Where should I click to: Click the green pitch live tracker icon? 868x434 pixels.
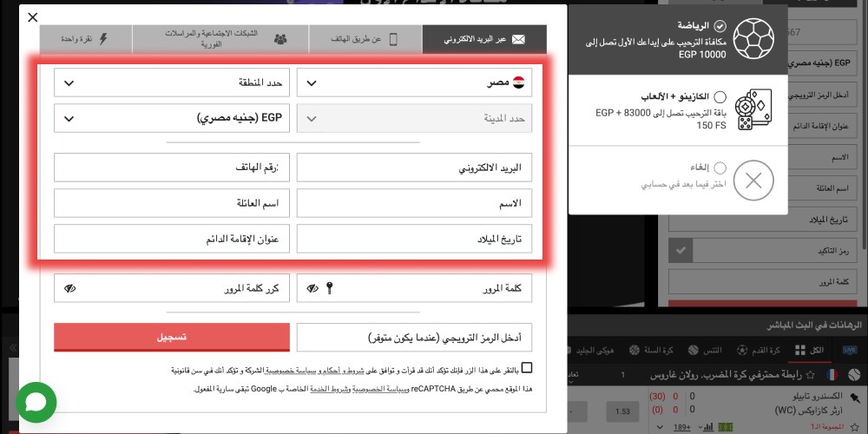(x=725, y=427)
